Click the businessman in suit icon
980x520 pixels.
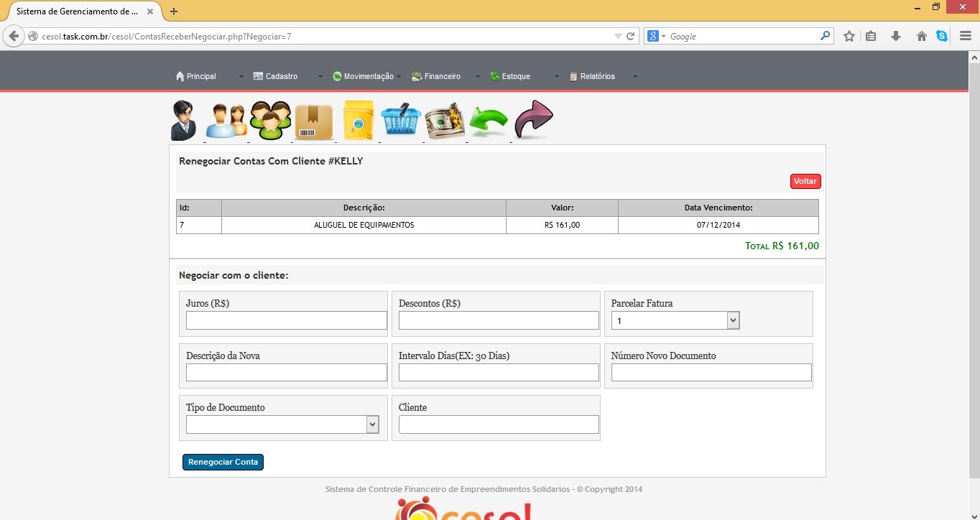point(183,121)
